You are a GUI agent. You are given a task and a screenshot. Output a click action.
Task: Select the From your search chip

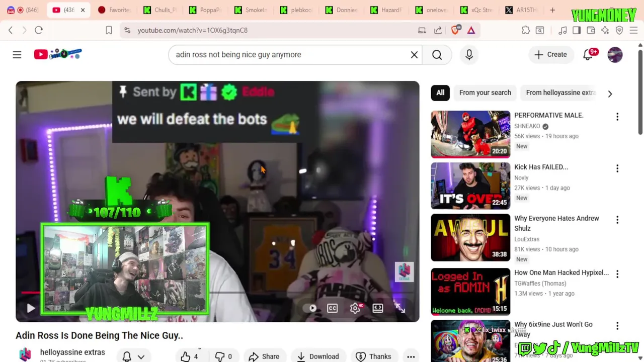point(485,93)
